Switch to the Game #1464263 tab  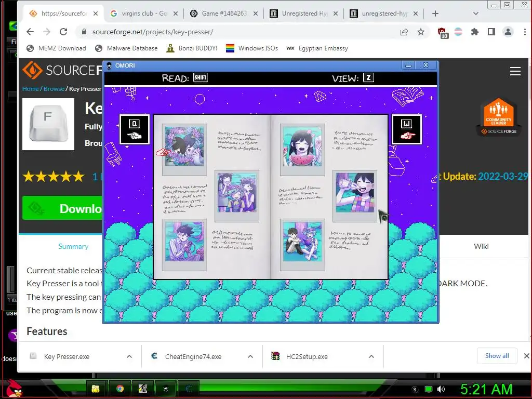click(x=224, y=14)
